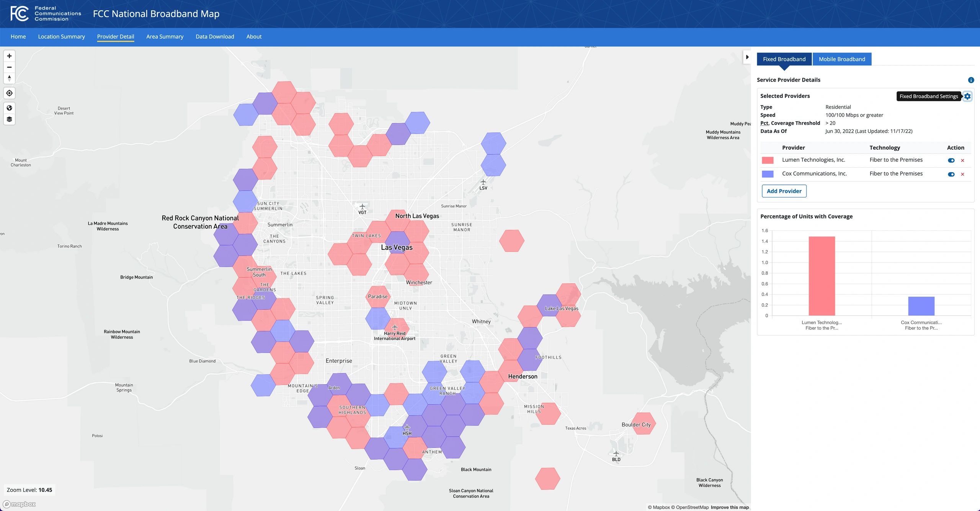Image resolution: width=980 pixels, height=511 pixels.
Task: Remove Cox Communications provider
Action: [x=962, y=174]
